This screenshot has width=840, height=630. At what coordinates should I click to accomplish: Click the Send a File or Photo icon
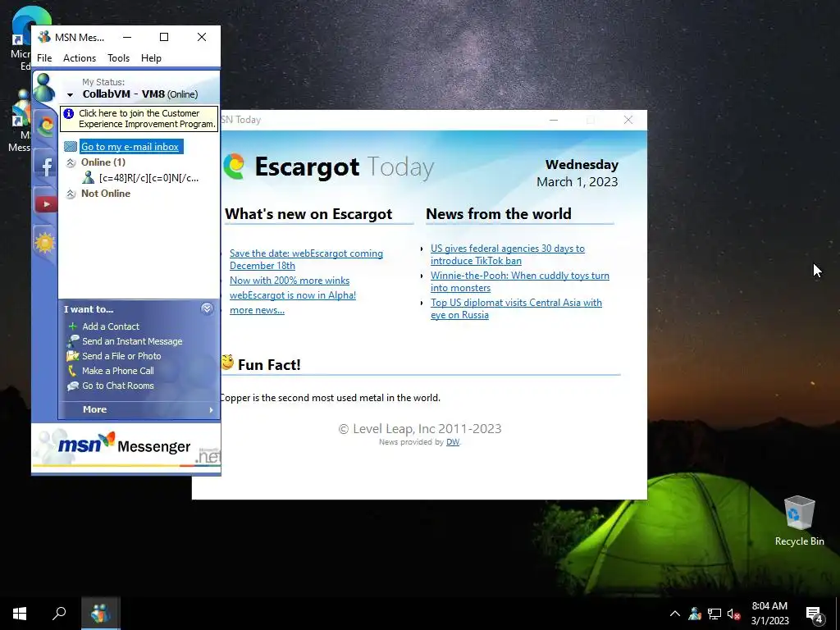(x=73, y=356)
